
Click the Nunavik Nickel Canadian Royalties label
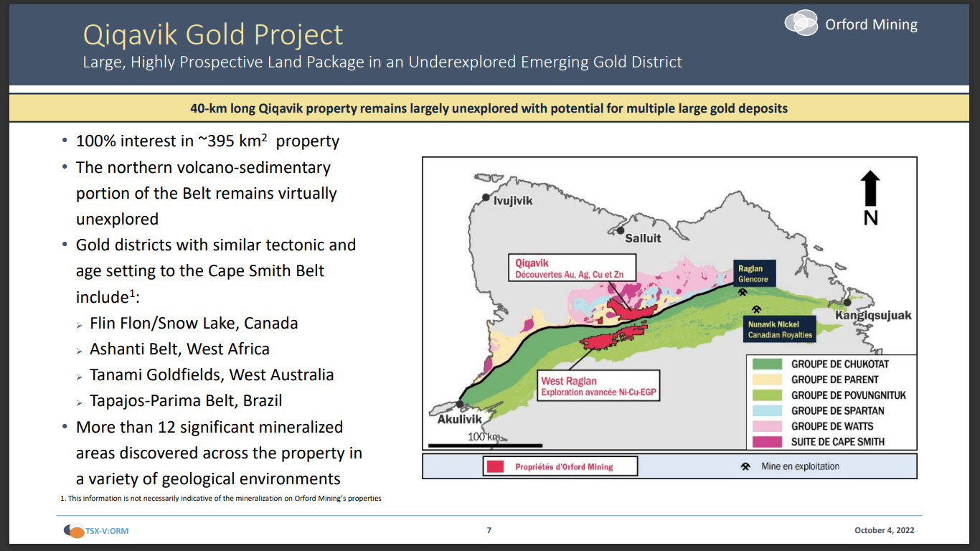pos(778,329)
